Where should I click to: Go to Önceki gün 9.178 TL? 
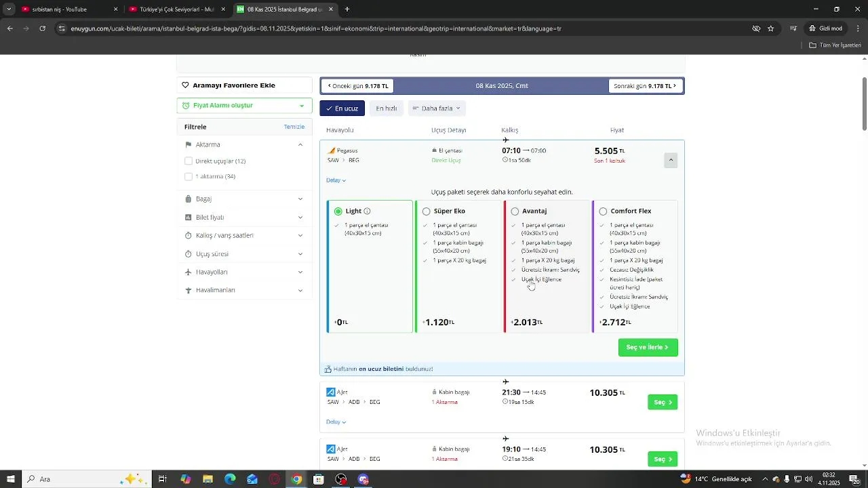pos(357,86)
